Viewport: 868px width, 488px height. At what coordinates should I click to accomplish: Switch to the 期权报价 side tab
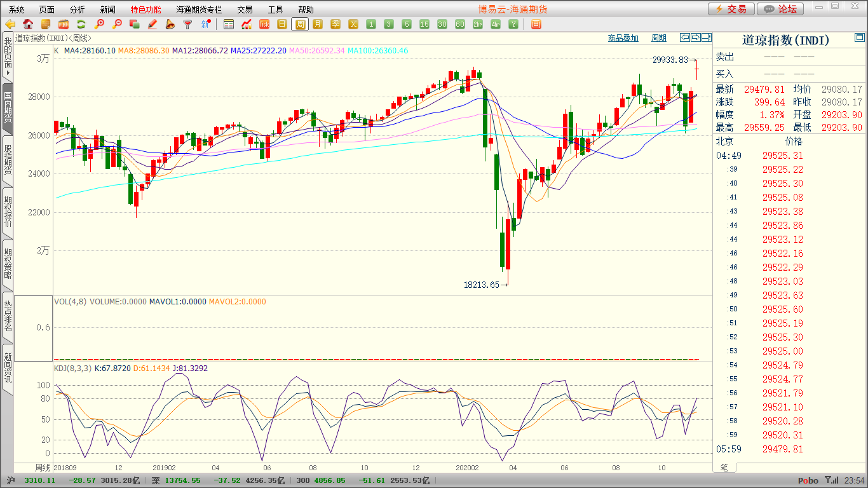(8, 212)
